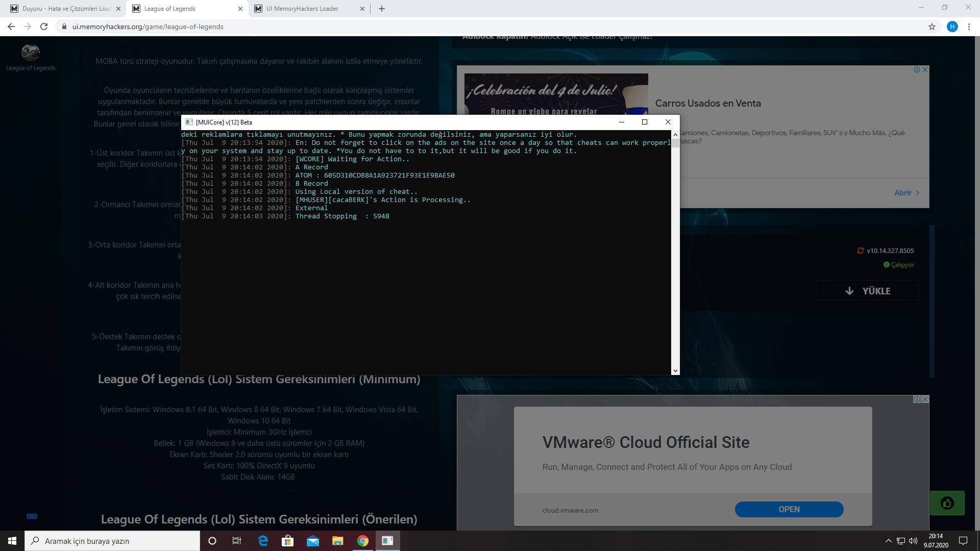Click the Minimum system requirements heading
The height and width of the screenshot is (551, 980).
click(x=259, y=379)
